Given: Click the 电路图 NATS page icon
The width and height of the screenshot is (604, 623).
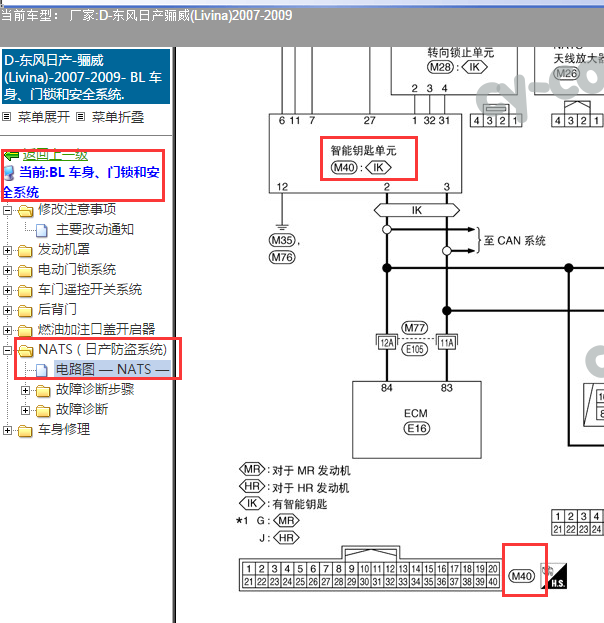Looking at the screenshot, I should pos(42,370).
